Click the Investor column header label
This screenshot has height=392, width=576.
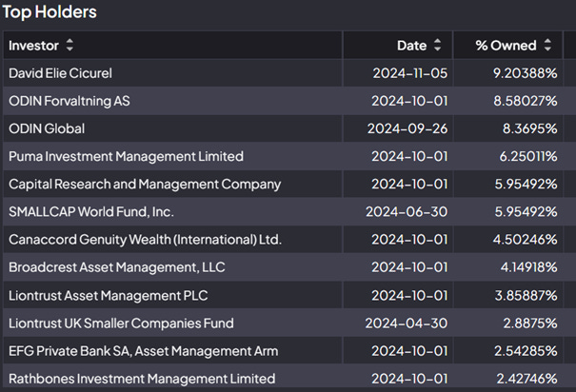33,46
